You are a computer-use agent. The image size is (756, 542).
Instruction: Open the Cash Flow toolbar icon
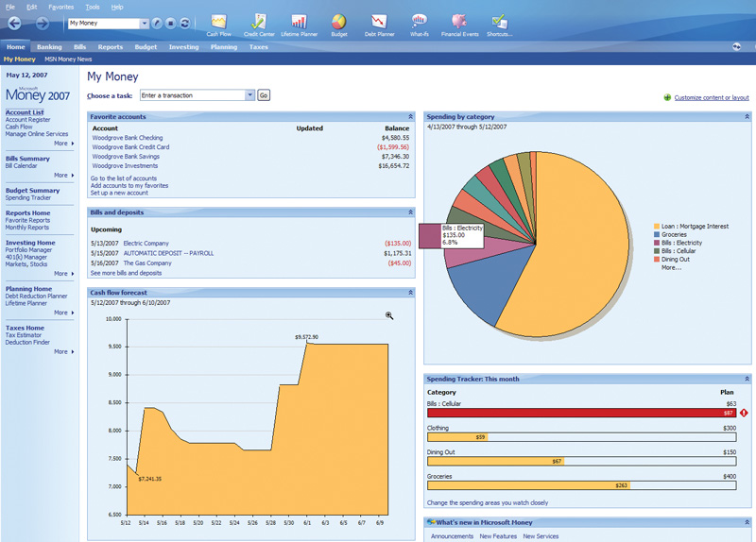pyautogui.click(x=218, y=25)
